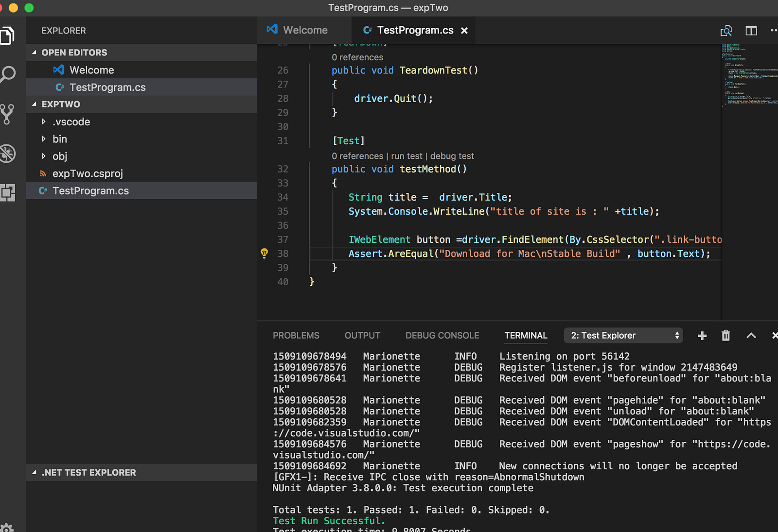Image resolution: width=778 pixels, height=532 pixels.
Task: Expand the bin folder
Action: [x=44, y=139]
